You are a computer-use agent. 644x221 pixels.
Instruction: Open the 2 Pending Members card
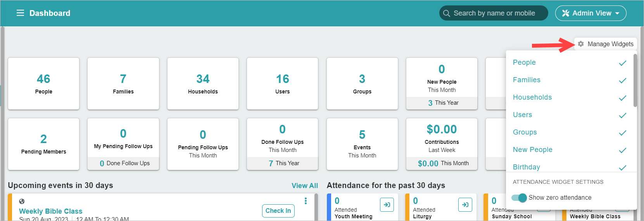(x=44, y=144)
